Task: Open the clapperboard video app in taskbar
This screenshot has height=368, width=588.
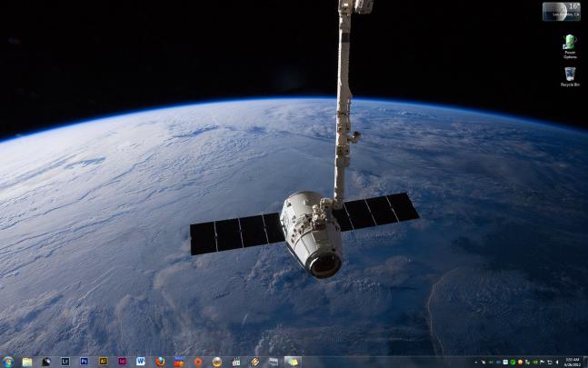Action: (236, 362)
